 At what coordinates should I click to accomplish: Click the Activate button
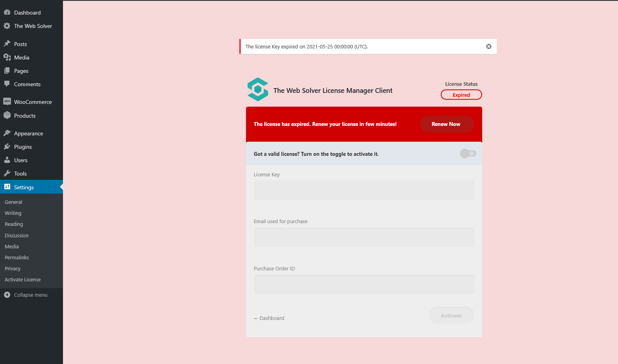click(451, 315)
